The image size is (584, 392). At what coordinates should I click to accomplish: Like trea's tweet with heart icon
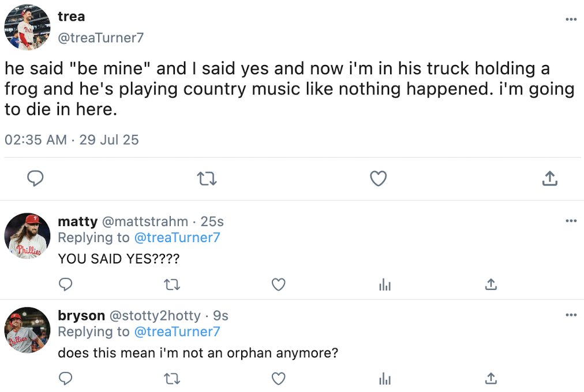point(378,179)
